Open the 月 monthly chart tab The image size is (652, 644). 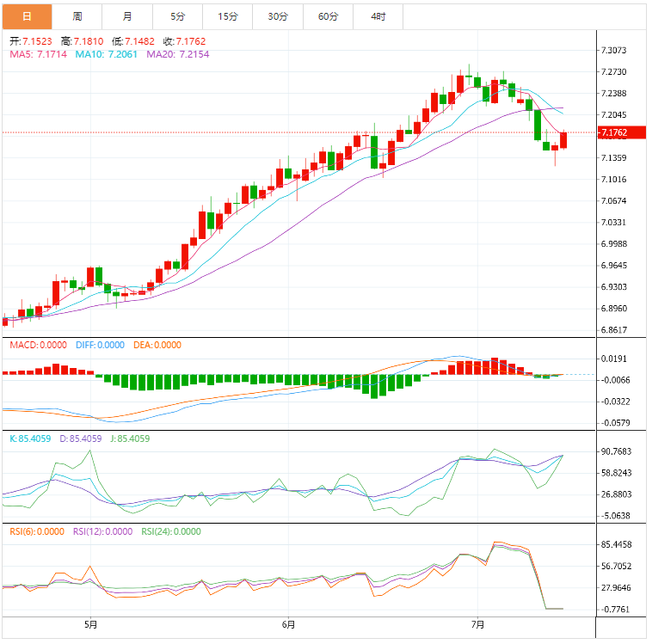coord(127,16)
